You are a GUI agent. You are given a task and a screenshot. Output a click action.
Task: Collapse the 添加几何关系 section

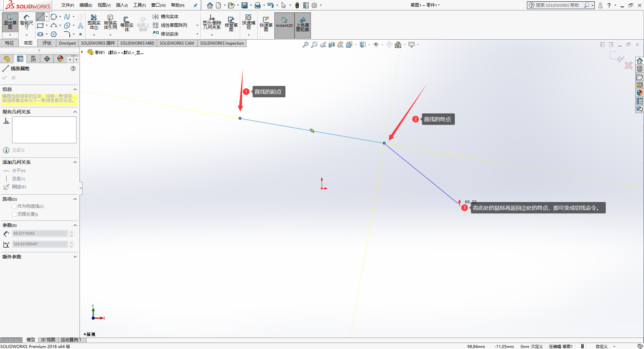coord(75,162)
